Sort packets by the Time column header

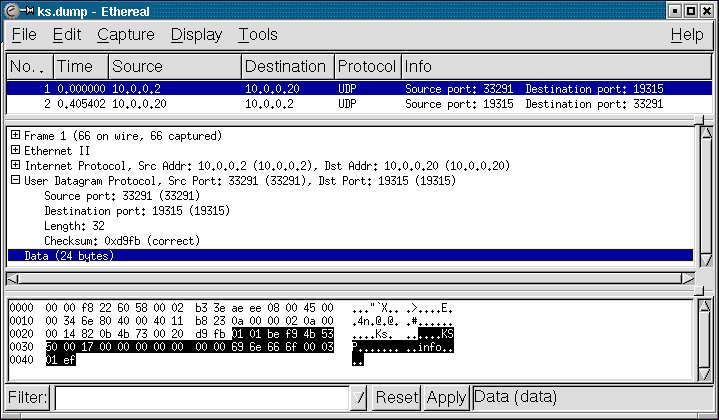point(81,67)
